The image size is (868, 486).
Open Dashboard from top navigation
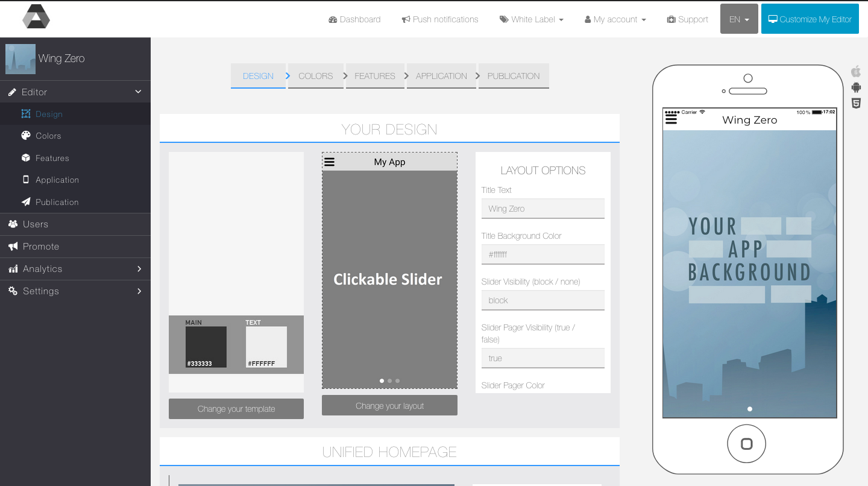[x=354, y=19]
